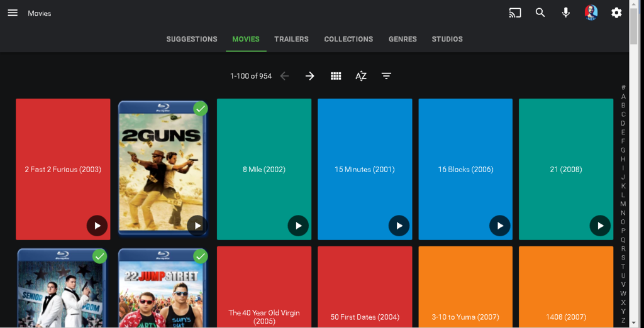Toggle watched checkmark on 21 Jump Street poster
Image resolution: width=644 pixels, height=328 pixels.
coord(99,256)
